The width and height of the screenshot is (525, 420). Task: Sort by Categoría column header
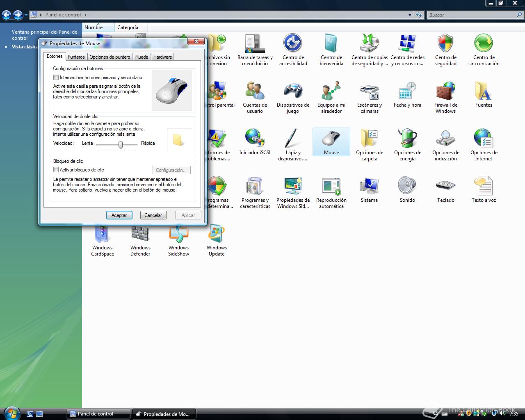[x=131, y=27]
